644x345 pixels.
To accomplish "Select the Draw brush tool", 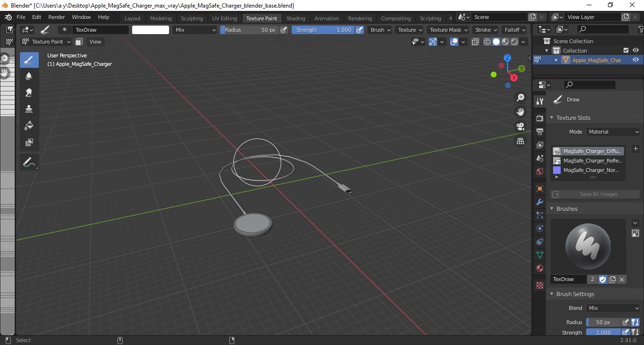I will point(29,60).
